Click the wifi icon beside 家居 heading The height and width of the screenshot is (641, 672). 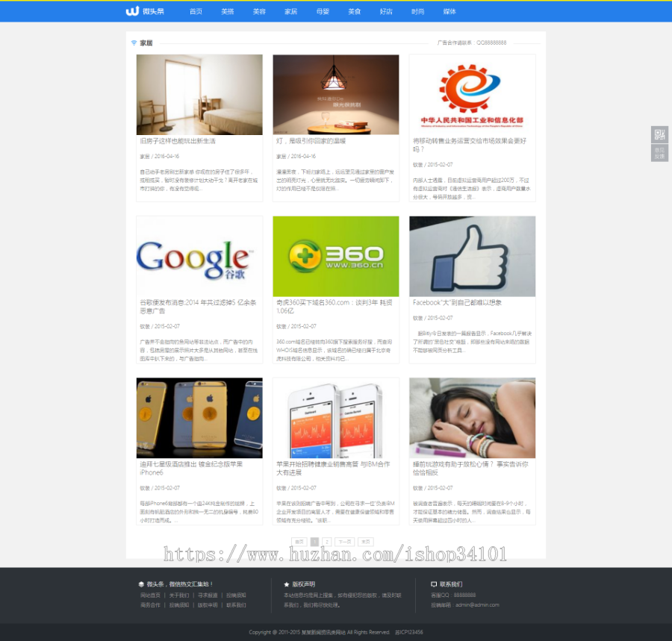[134, 43]
